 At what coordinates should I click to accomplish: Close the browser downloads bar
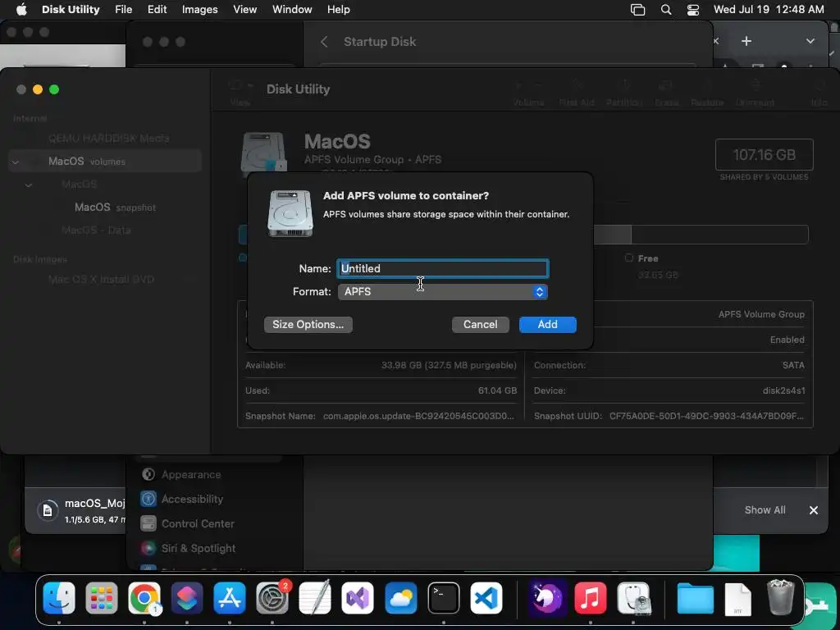pos(813,510)
